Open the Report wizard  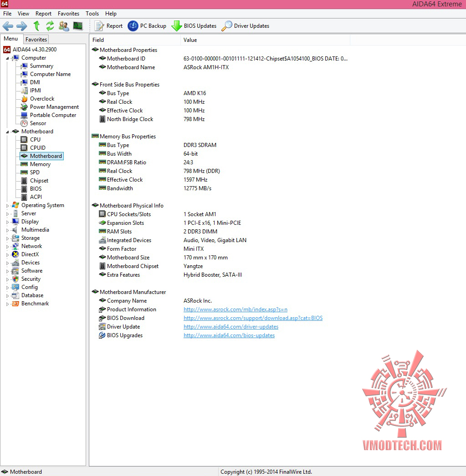tap(108, 26)
